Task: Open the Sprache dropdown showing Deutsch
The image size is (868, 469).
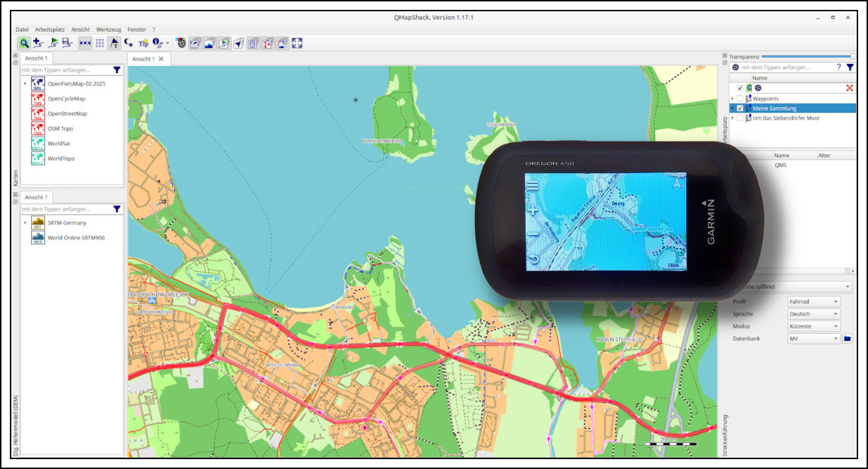Action: (814, 314)
